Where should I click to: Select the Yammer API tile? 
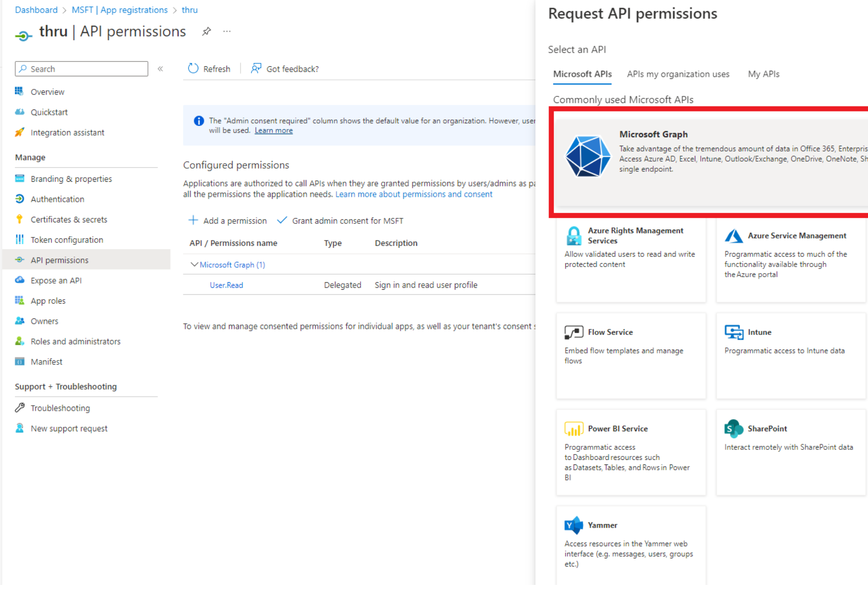point(631,544)
